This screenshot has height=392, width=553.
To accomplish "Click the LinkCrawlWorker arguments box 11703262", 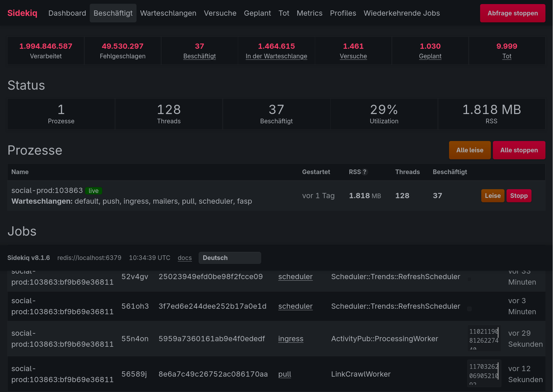I will coord(484,373).
